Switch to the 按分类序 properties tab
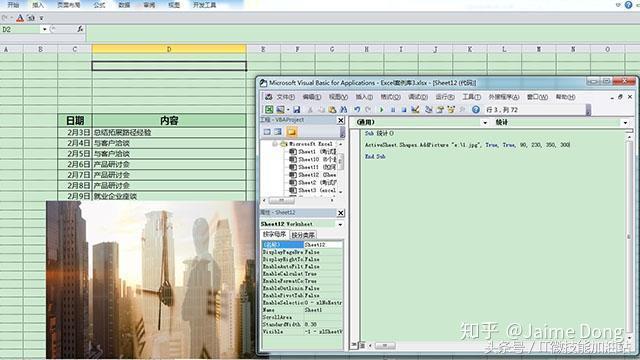The height and width of the screenshot is (360, 640). coord(303,235)
